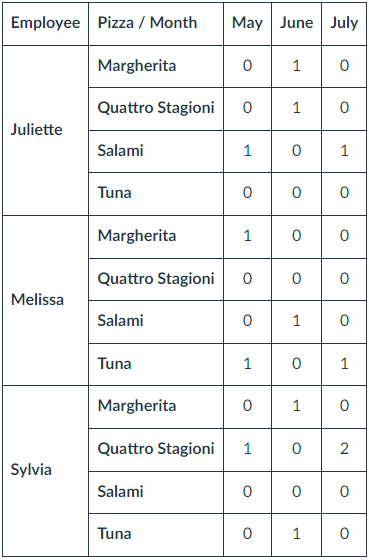Click Sylvia's Margherita June value
This screenshot has height=560, width=369.
(x=296, y=406)
